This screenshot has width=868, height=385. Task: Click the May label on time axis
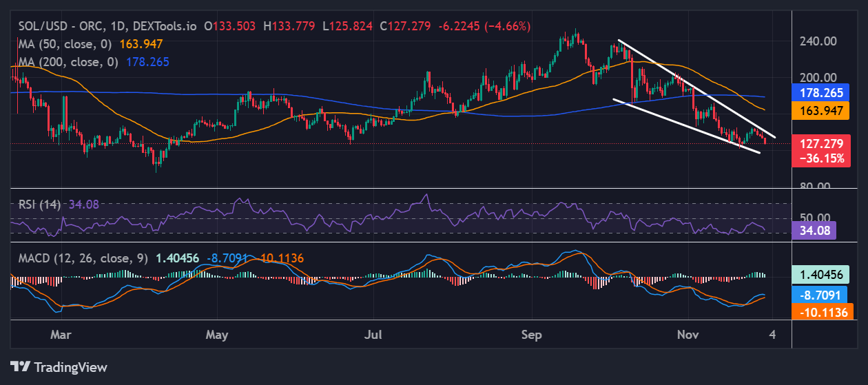tap(217, 335)
